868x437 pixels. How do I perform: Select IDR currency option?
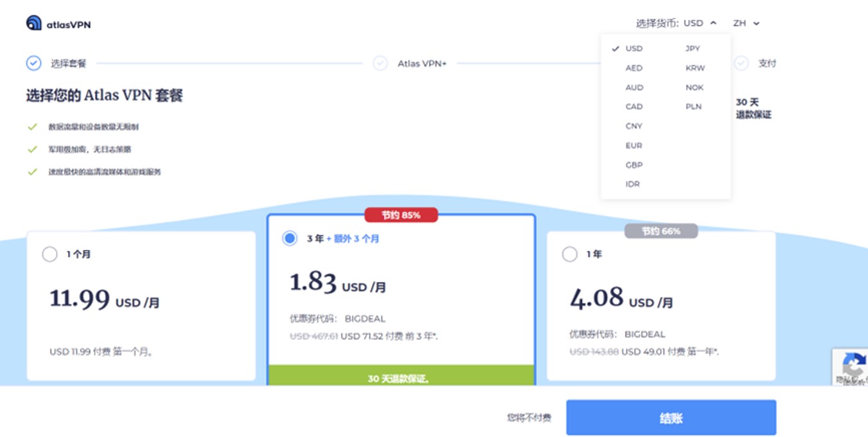click(633, 184)
